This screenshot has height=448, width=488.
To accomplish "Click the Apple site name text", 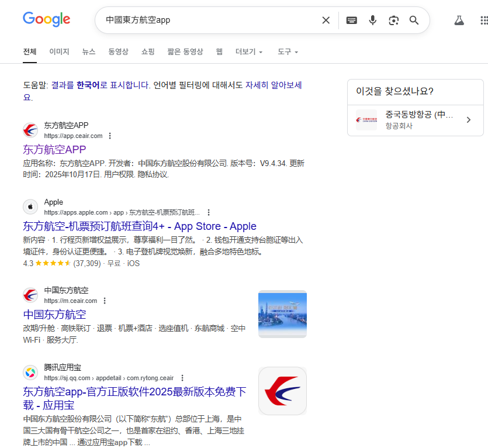I will [54, 202].
